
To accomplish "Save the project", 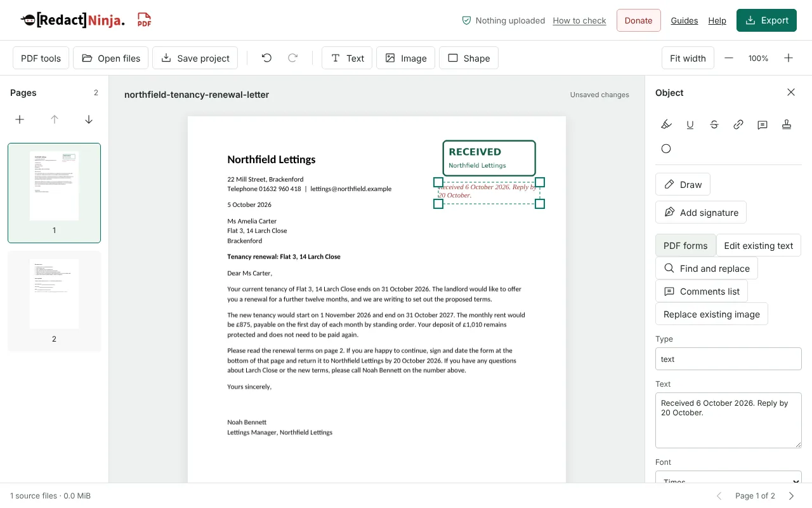I will point(195,58).
